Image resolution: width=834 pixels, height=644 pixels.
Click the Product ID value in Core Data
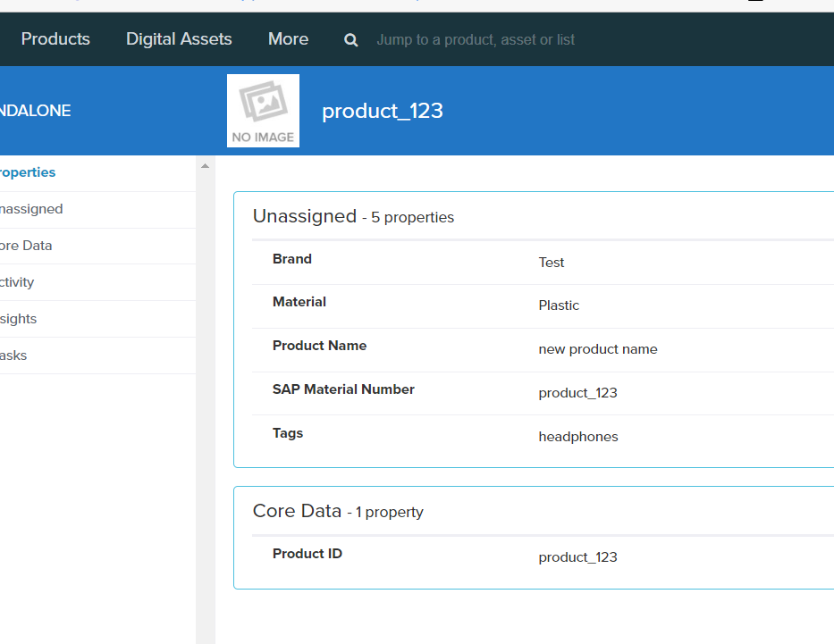tap(577, 557)
